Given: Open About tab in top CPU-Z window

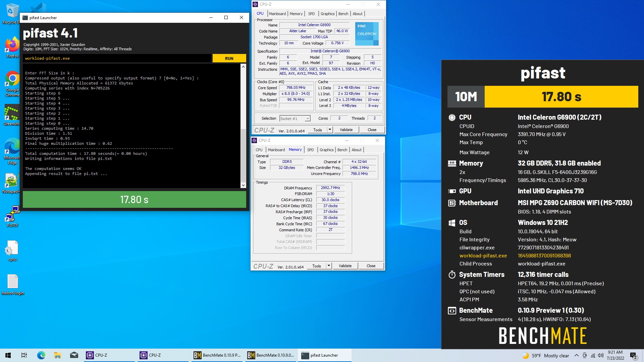Looking at the screenshot, I should [358, 14].
